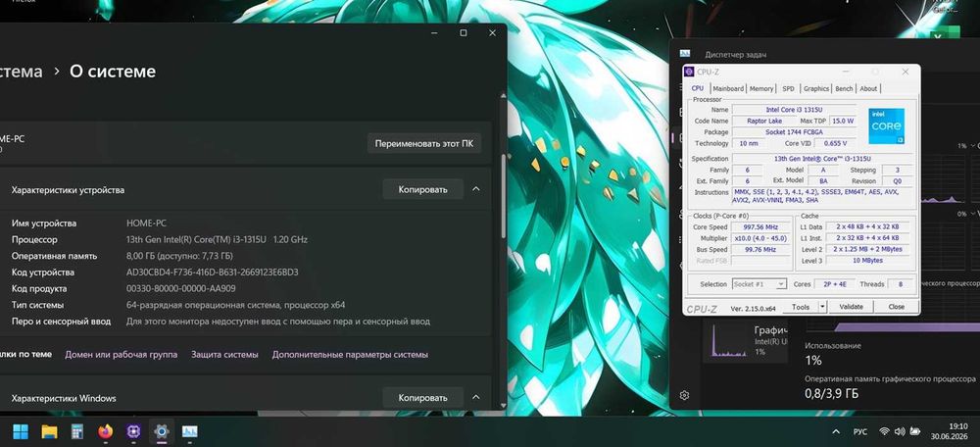Screen dimensions: 980x447
Task: Open Защита системы link
Action: (224, 355)
